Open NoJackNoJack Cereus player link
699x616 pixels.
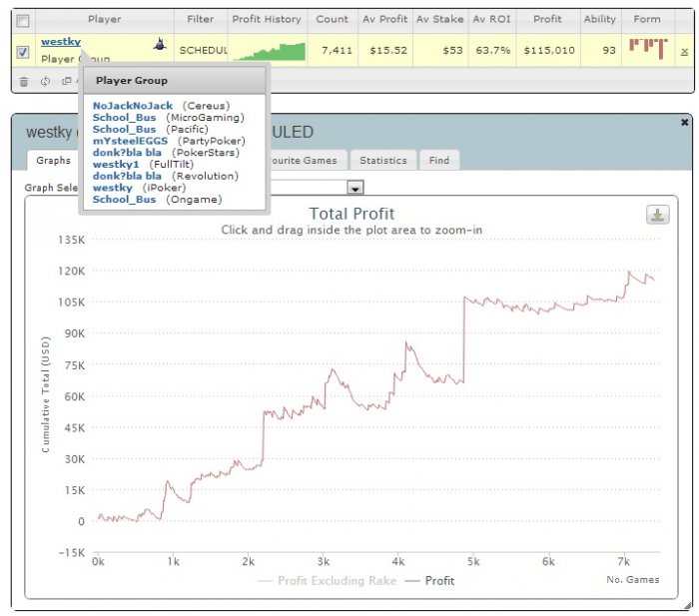tap(133, 106)
